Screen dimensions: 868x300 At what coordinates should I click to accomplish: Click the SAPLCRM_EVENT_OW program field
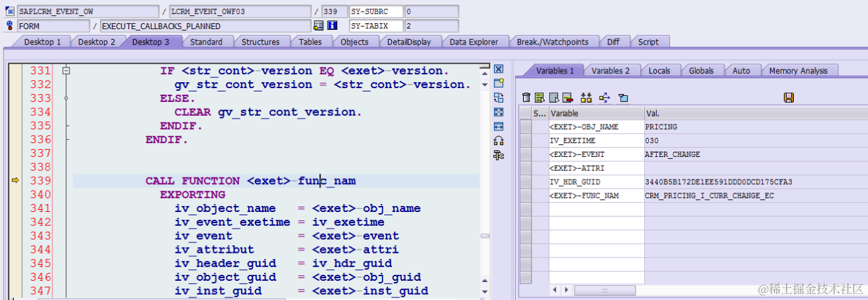pyautogui.click(x=89, y=12)
